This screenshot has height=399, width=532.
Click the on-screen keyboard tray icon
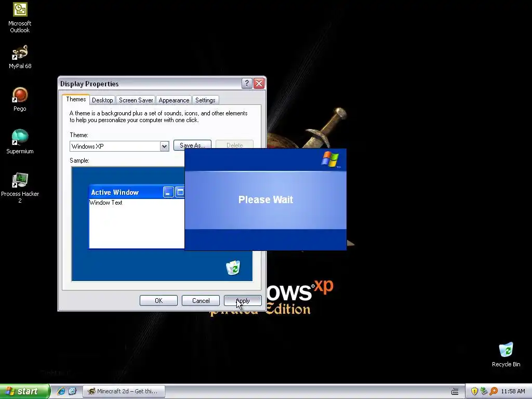tap(455, 392)
